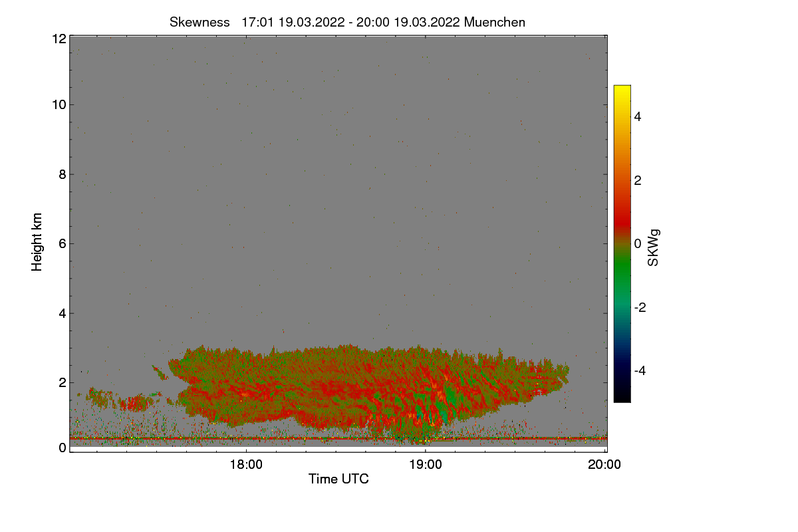Click the plot title 'Skewness 17:01 19.03.2022'
Viewport: 798px width, 532px height.
tap(347, 22)
